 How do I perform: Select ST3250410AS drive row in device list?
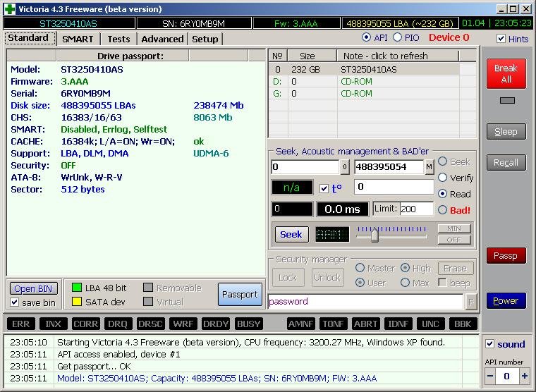pyautogui.click(x=372, y=69)
